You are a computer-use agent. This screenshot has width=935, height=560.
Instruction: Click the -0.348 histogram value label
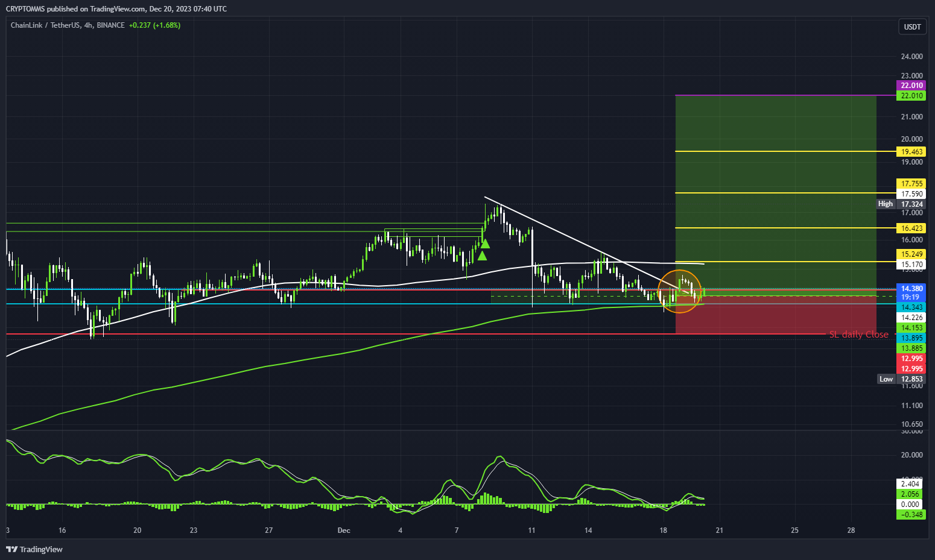pyautogui.click(x=910, y=515)
